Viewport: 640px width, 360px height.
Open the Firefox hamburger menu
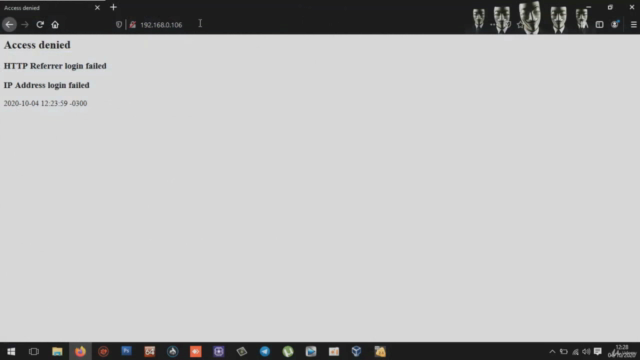click(x=633, y=24)
